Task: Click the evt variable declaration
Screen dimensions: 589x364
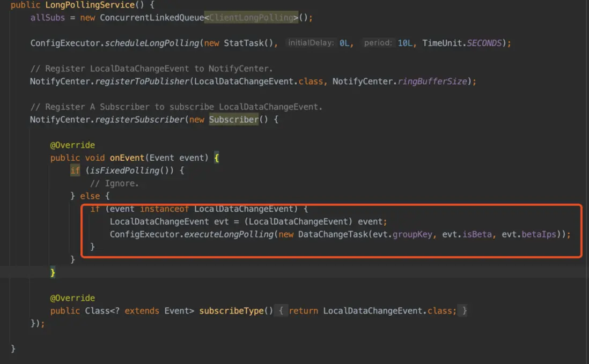Action: (x=221, y=222)
